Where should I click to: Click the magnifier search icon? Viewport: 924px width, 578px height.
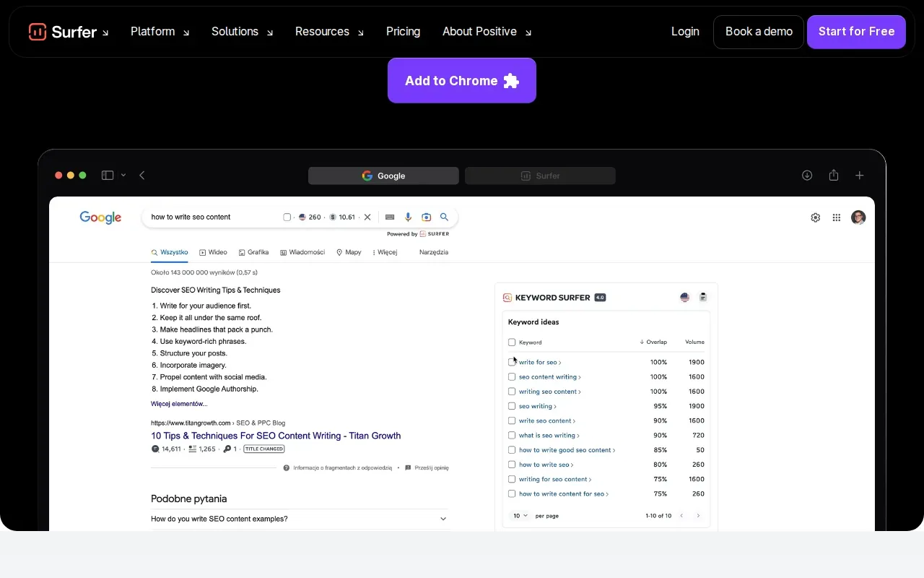[x=445, y=217]
